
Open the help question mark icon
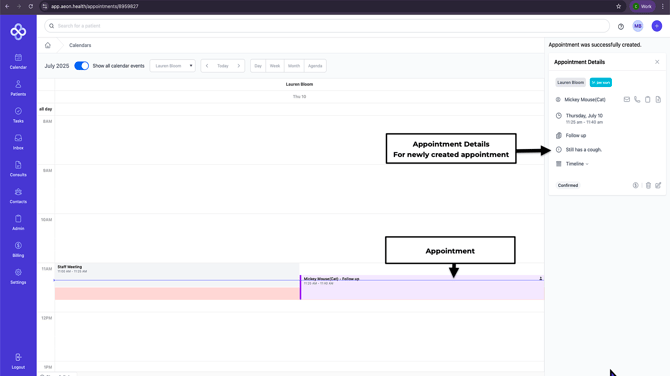click(x=620, y=26)
